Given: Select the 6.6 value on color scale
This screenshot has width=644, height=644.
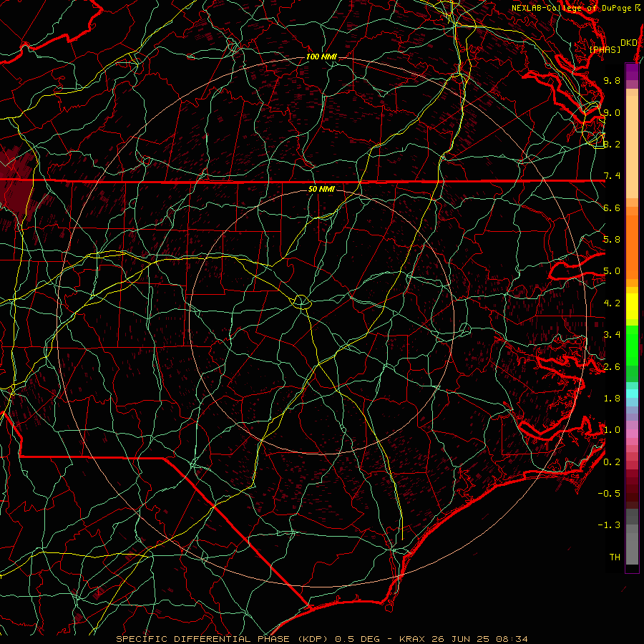Looking at the screenshot, I should [612, 208].
